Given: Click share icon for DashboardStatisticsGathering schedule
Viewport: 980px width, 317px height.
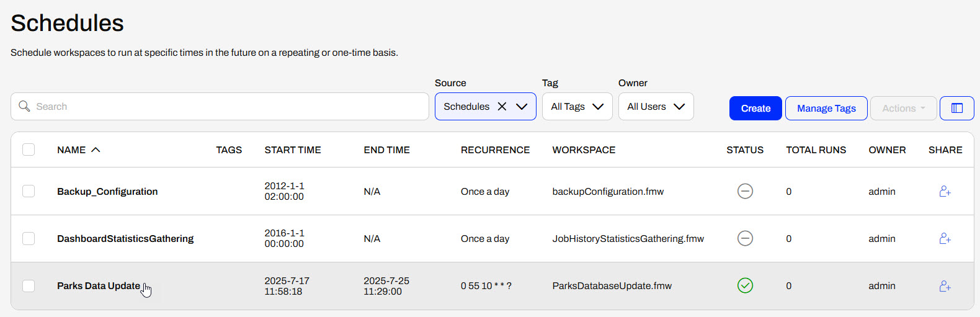Looking at the screenshot, I should (945, 239).
